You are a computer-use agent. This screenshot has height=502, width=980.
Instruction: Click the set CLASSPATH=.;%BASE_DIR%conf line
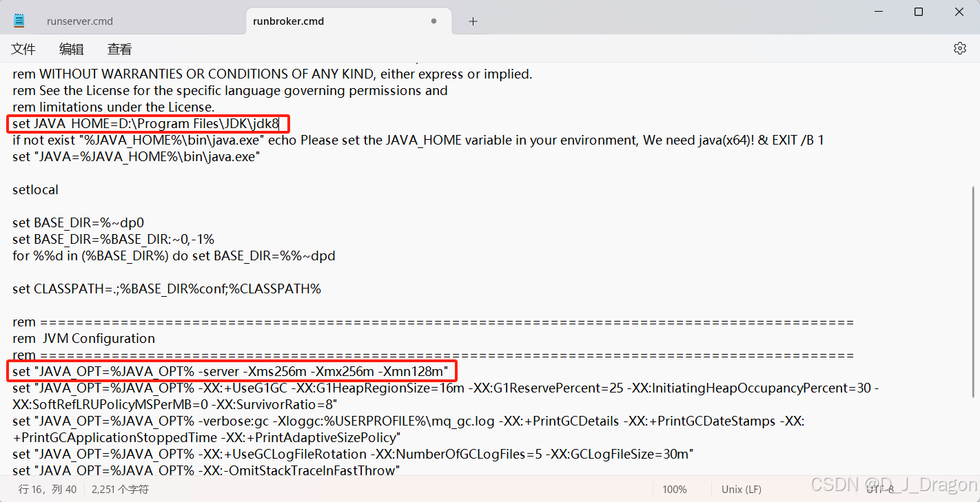click(167, 289)
